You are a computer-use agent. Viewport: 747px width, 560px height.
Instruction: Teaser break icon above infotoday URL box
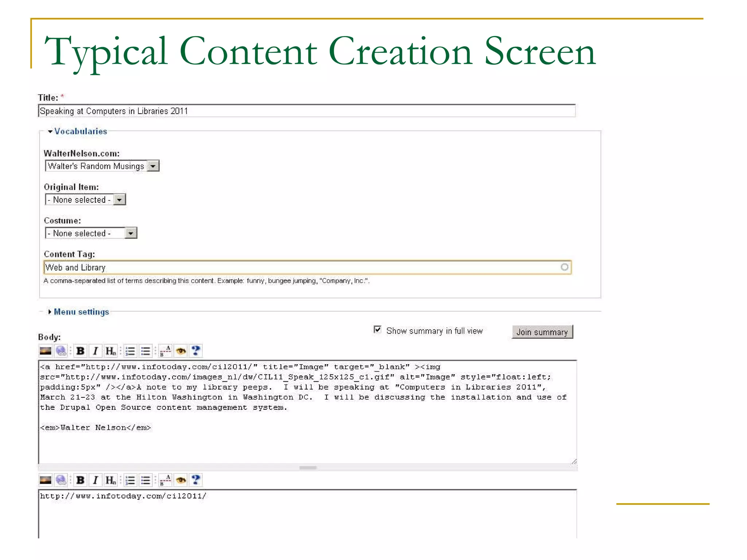click(x=165, y=480)
